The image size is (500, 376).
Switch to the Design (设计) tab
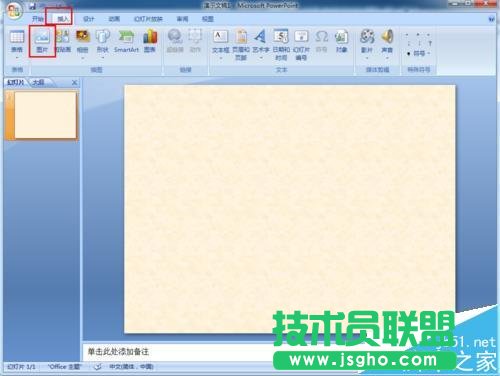(x=88, y=19)
